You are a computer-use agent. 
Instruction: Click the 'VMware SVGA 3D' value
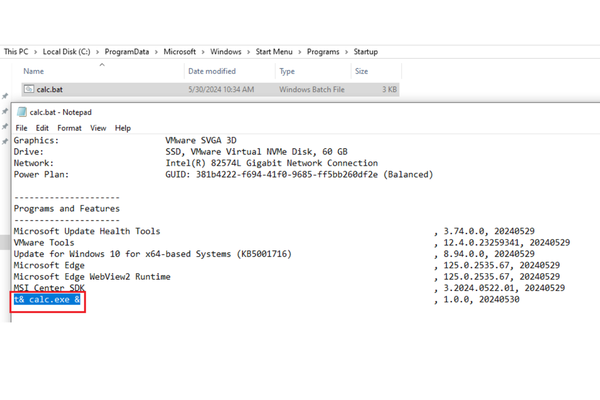click(201, 140)
